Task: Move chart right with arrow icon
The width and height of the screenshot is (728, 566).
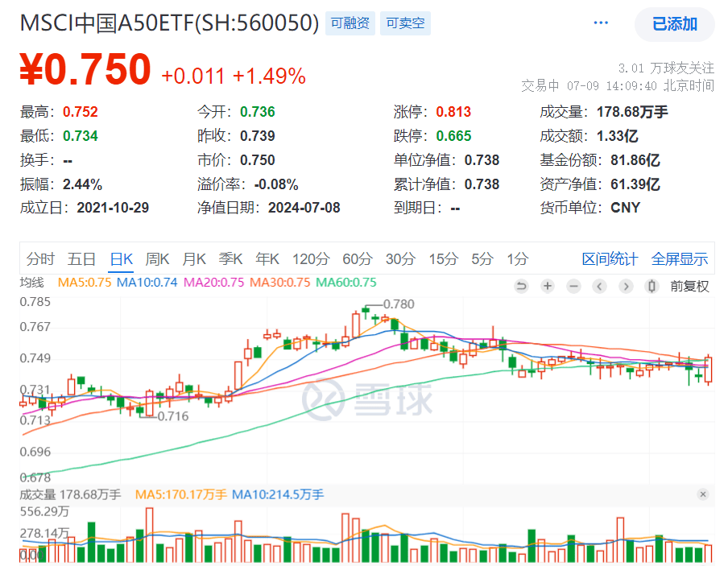Action: pyautogui.click(x=626, y=286)
